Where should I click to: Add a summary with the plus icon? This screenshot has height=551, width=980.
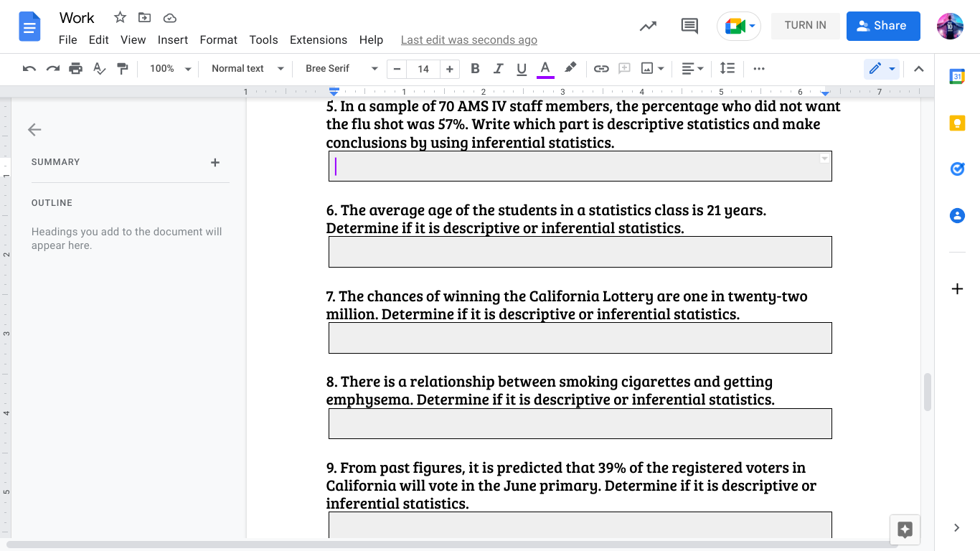pyautogui.click(x=215, y=163)
